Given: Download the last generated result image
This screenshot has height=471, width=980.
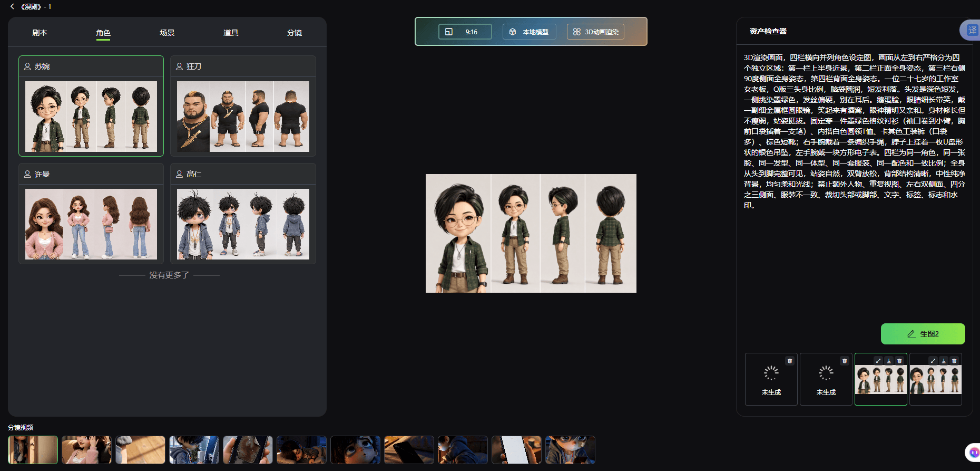Looking at the screenshot, I should click(944, 361).
